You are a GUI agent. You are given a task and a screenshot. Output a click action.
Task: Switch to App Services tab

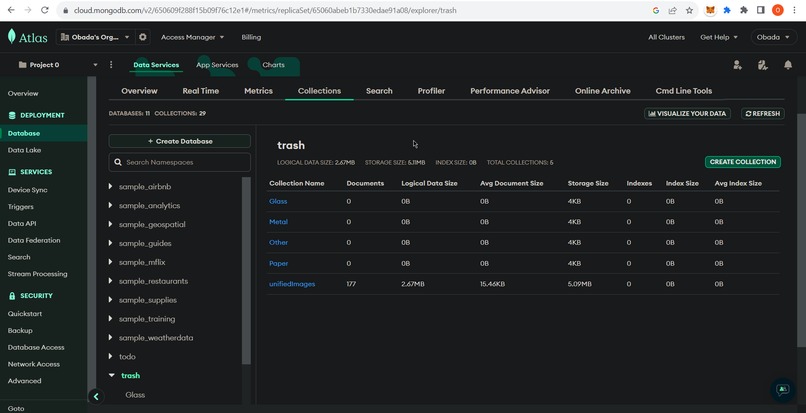click(217, 65)
